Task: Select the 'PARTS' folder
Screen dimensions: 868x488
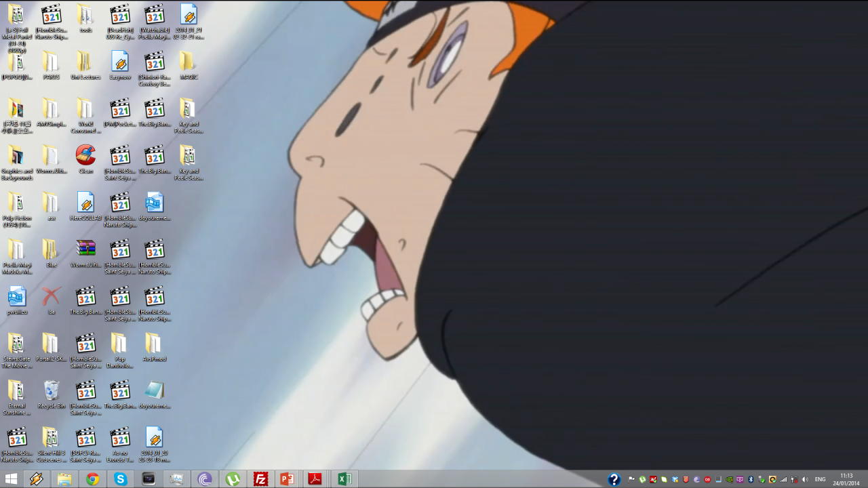Action: [x=51, y=66]
